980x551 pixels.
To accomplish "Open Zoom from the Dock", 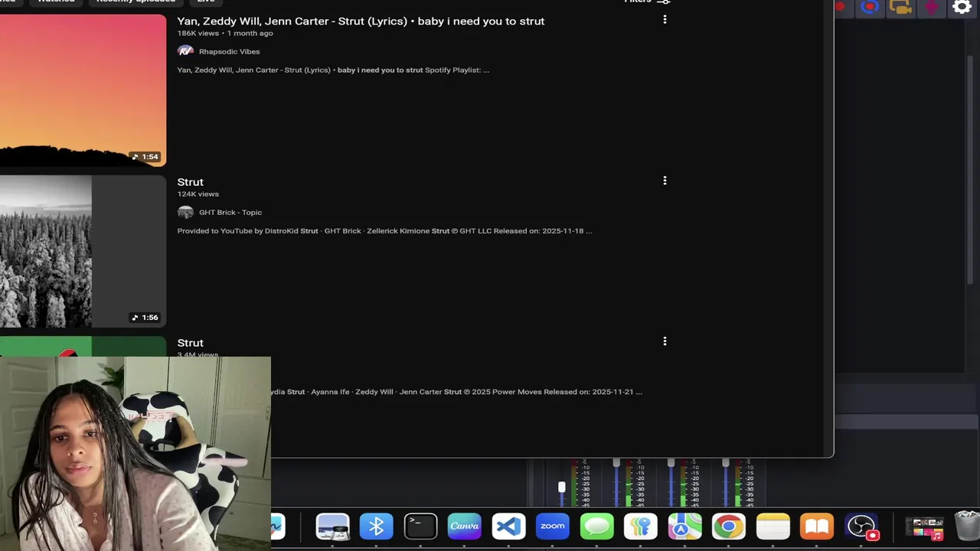I will point(552,527).
